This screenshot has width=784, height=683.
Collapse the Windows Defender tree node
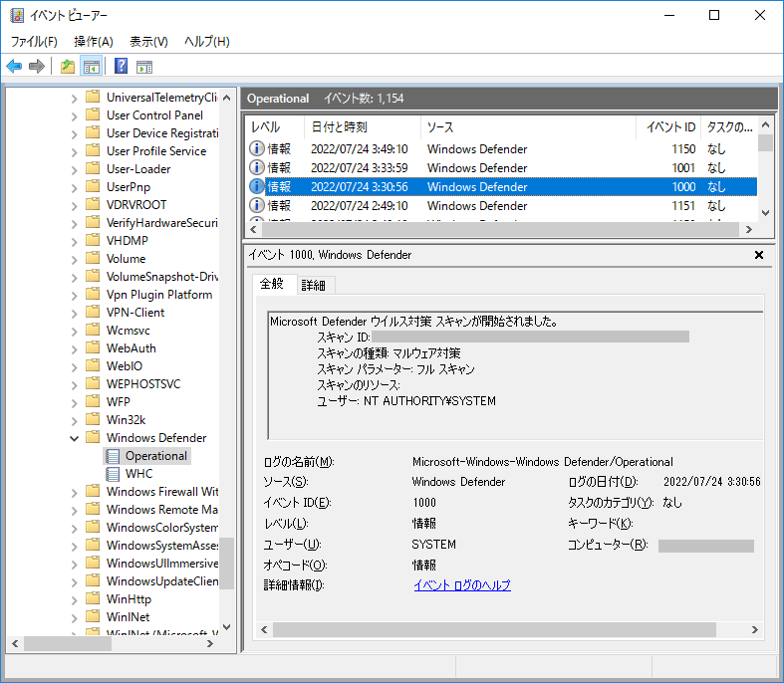74,439
